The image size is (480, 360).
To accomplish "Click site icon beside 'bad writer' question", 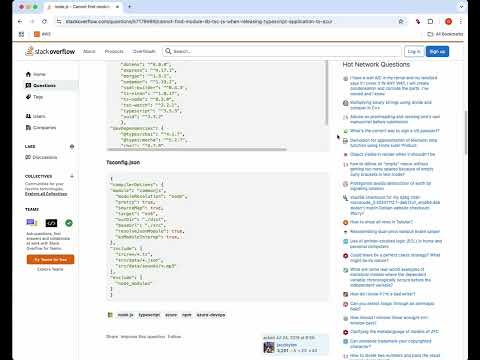I will [346, 294].
